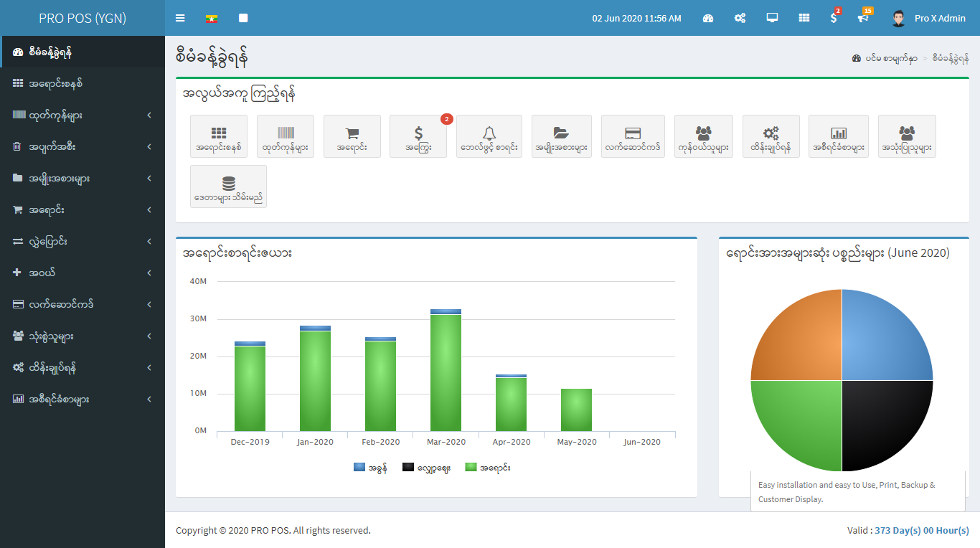The height and width of the screenshot is (548, 980).
Task: Toggle the black discount series legend swatch
Action: click(408, 467)
